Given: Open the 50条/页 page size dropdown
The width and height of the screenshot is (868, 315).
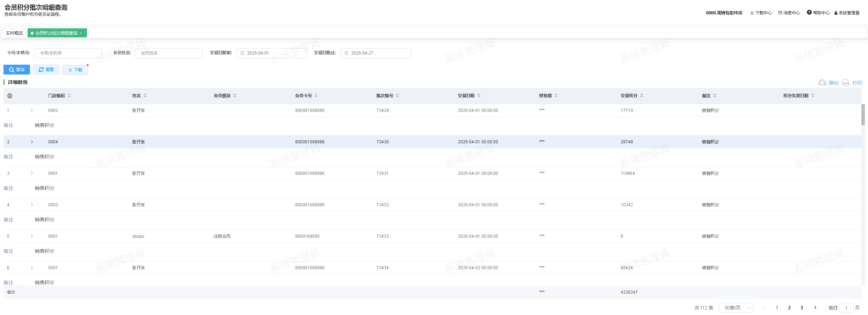Looking at the screenshot, I should [736, 308].
